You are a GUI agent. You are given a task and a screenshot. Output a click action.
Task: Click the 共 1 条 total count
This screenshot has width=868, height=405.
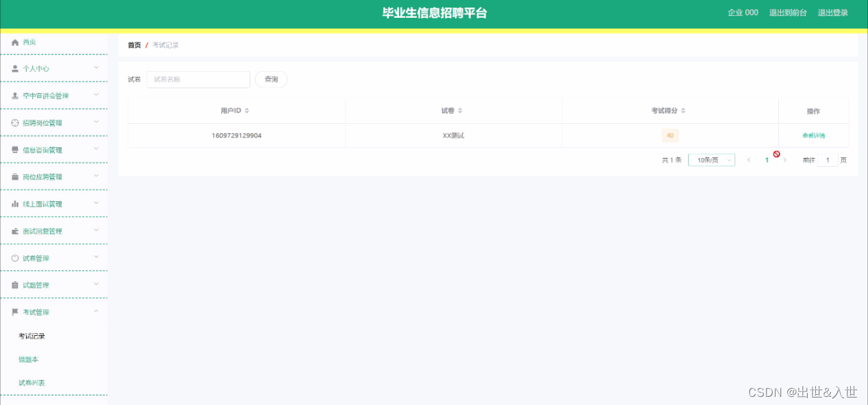672,160
